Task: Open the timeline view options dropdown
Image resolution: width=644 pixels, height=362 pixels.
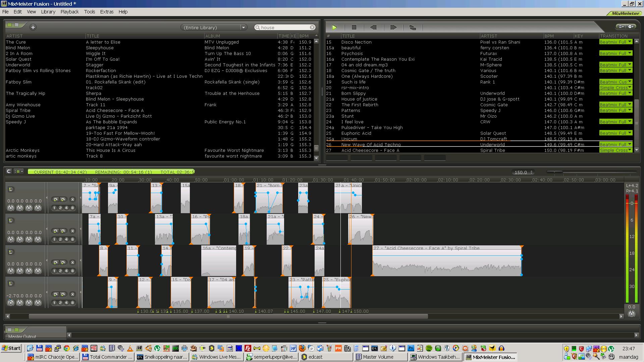Action: click(x=19, y=171)
